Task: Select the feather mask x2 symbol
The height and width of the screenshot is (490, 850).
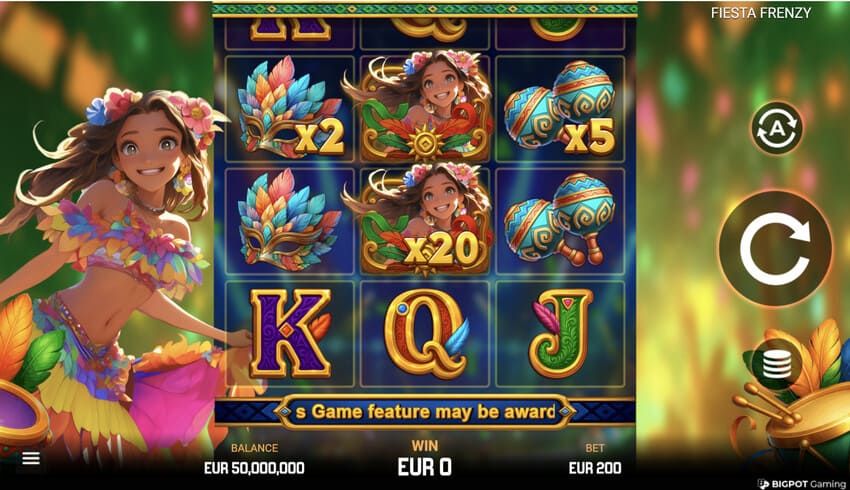Action: [289, 108]
